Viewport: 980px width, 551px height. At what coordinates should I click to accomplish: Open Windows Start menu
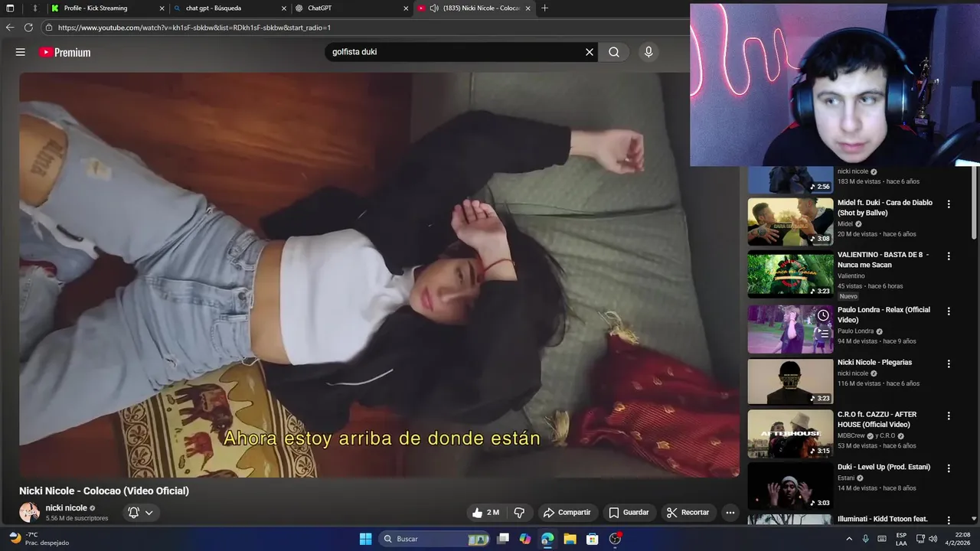coord(365,539)
